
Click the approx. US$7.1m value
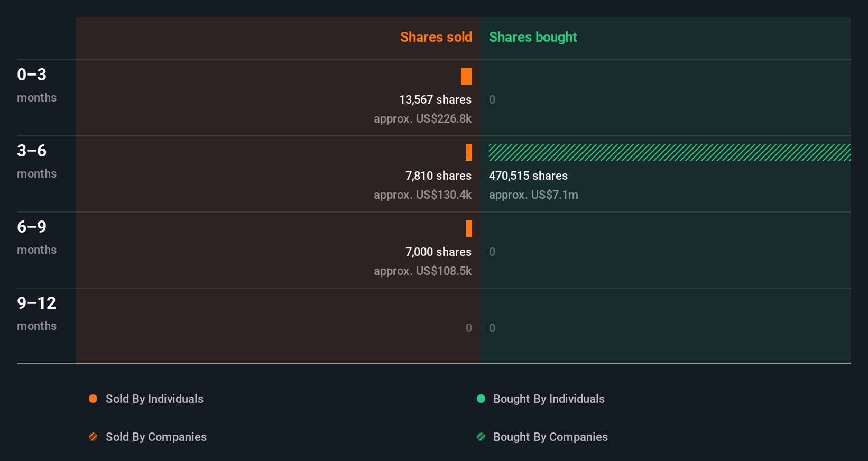point(533,195)
